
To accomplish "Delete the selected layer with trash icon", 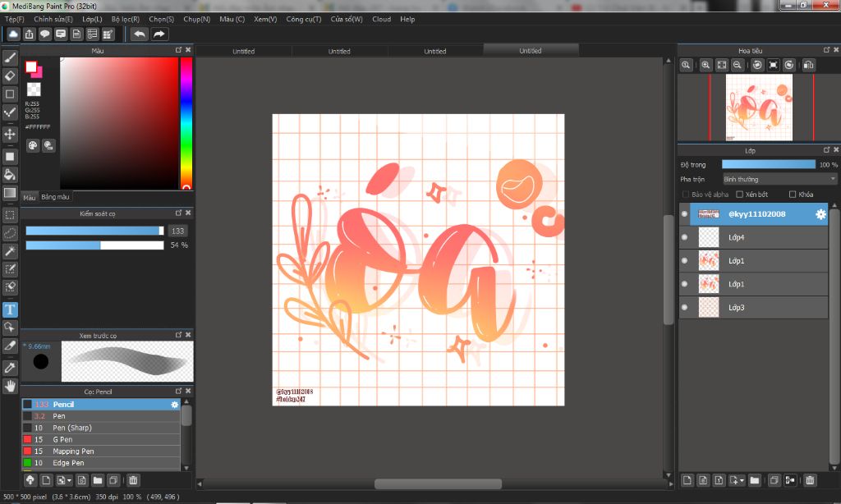I will pos(810,480).
